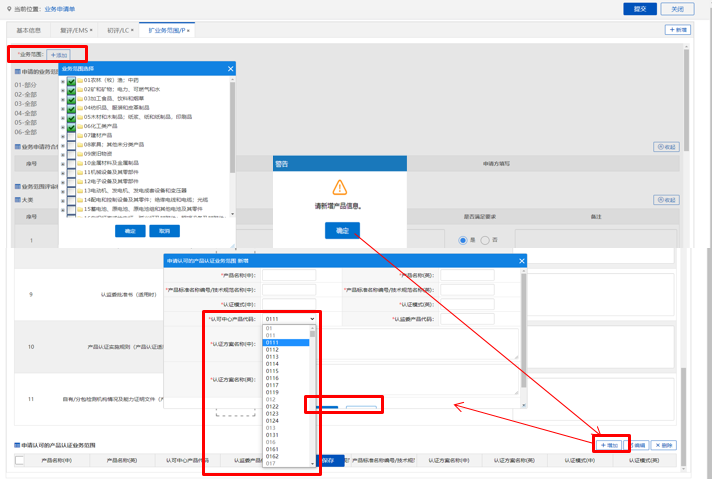Screen dimensions: 712x479
Task: Click the product code dropdown list scrollbar
Action: pos(312,334)
